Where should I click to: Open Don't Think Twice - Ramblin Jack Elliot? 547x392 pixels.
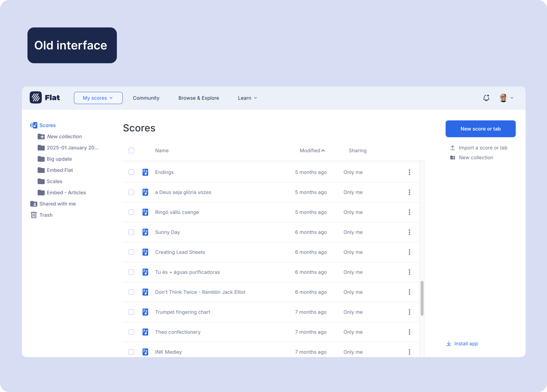pos(200,292)
